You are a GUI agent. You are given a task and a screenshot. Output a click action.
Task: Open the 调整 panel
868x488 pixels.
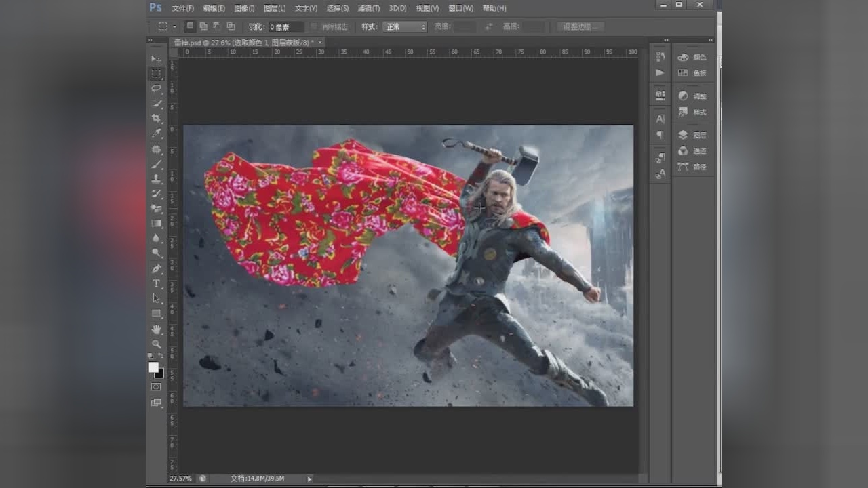pyautogui.click(x=692, y=96)
